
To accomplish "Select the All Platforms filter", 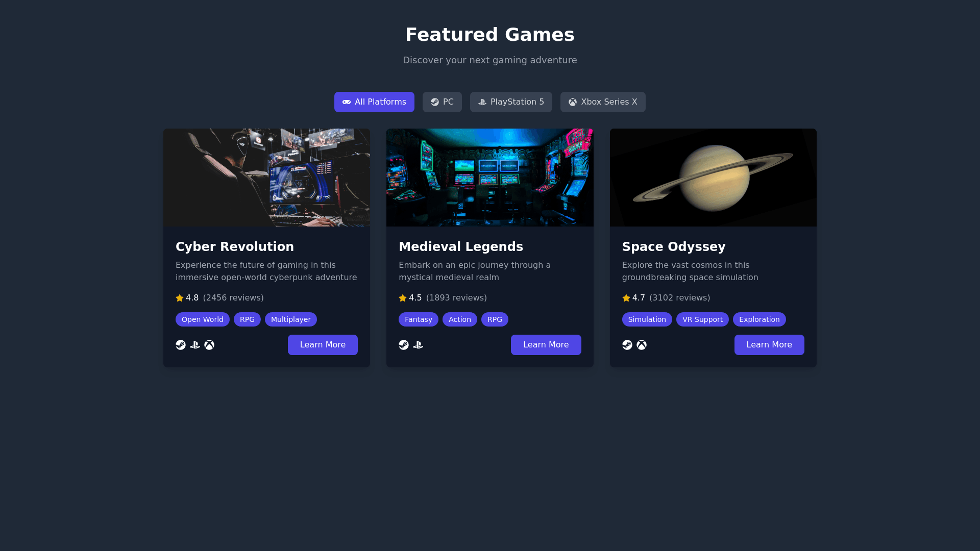I will 374,102.
